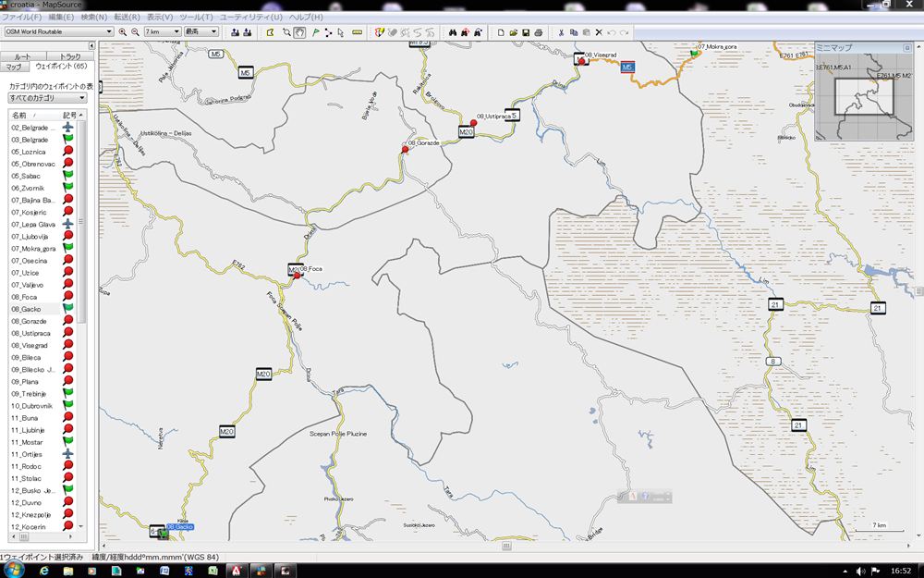This screenshot has height=578, width=924.
Task: Click the print icon
Action: click(538, 31)
